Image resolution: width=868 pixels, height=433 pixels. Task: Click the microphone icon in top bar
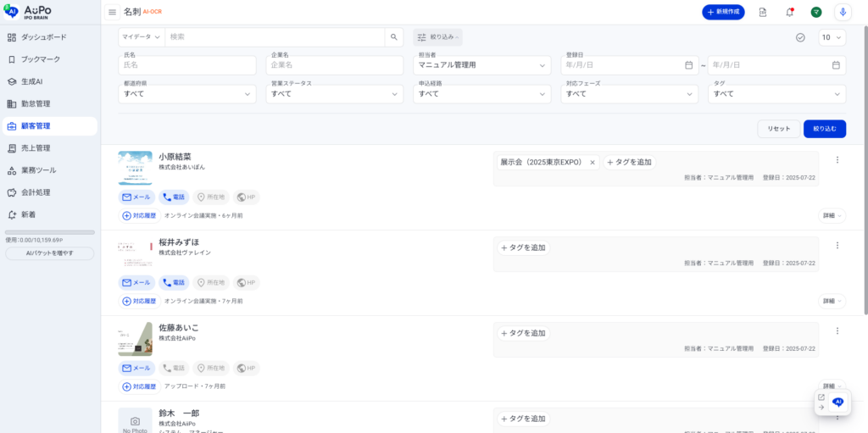[x=842, y=12]
